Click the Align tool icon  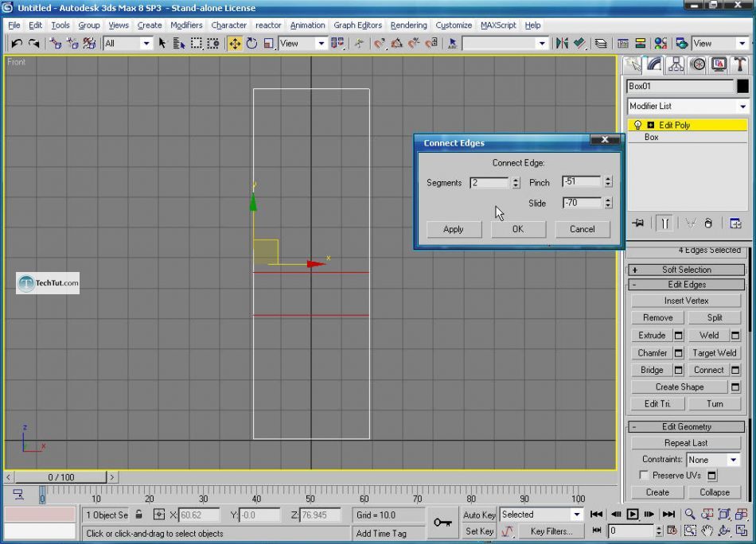click(579, 44)
